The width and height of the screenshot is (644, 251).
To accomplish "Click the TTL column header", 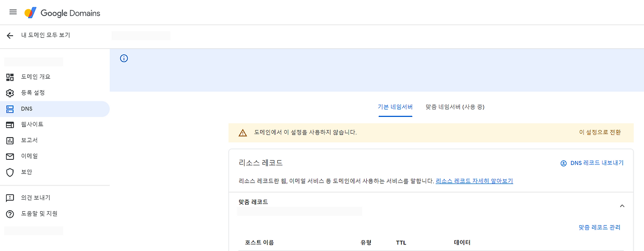I will [401, 243].
